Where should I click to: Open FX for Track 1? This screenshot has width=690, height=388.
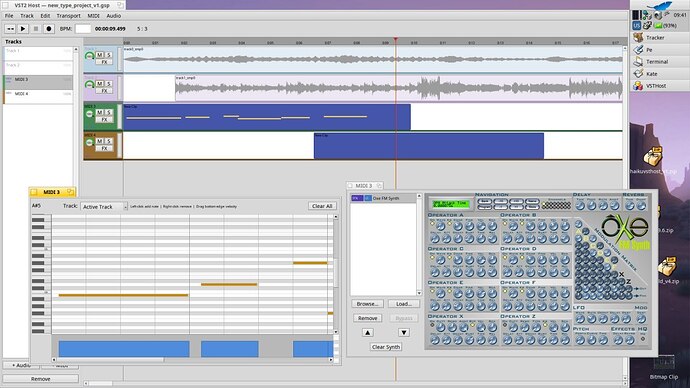click(x=104, y=62)
